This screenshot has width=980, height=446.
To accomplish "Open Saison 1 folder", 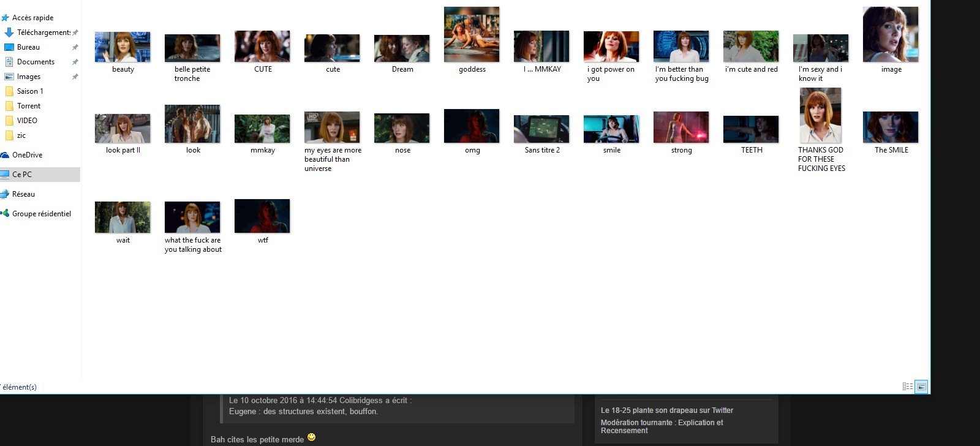I will (x=30, y=91).
